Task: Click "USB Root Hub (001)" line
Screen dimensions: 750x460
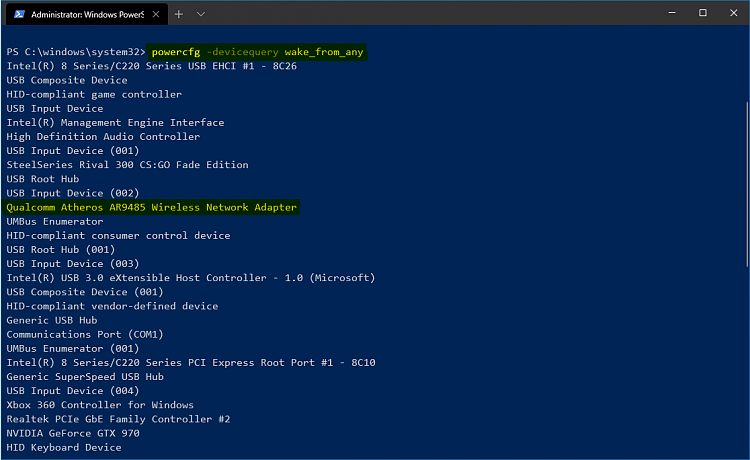Action: coord(61,250)
